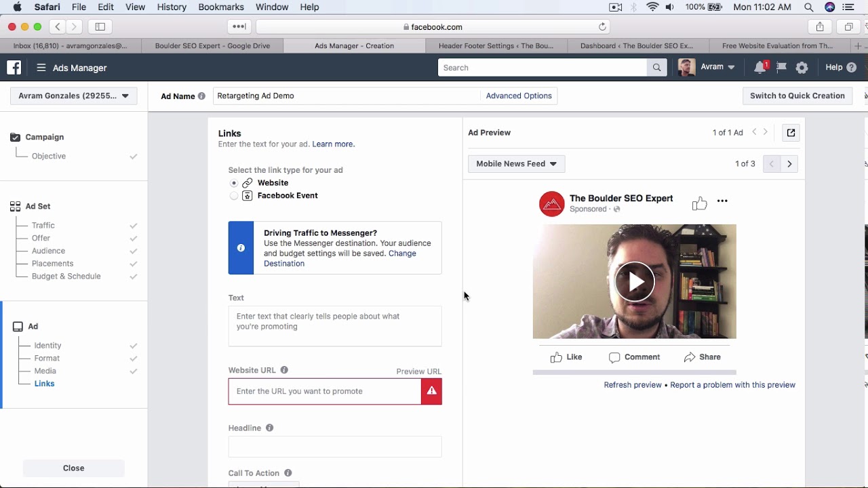Toggle the Safari sidebar

click(x=100, y=27)
